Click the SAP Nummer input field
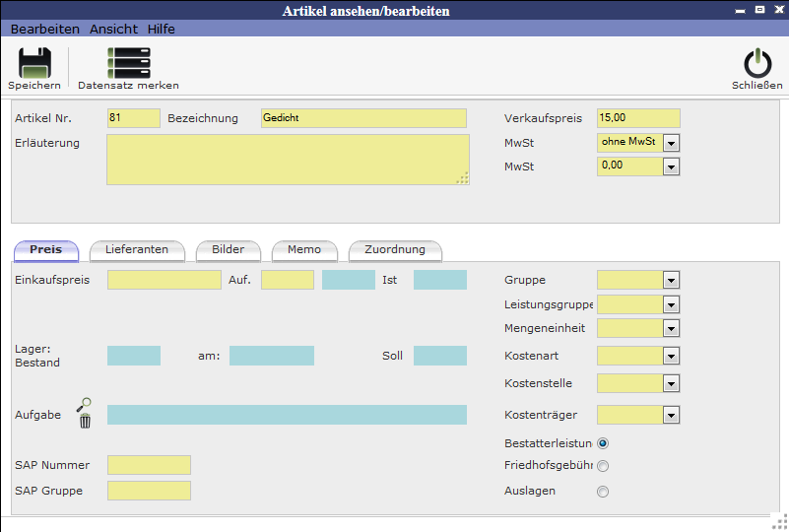The image size is (789, 532). tap(149, 465)
